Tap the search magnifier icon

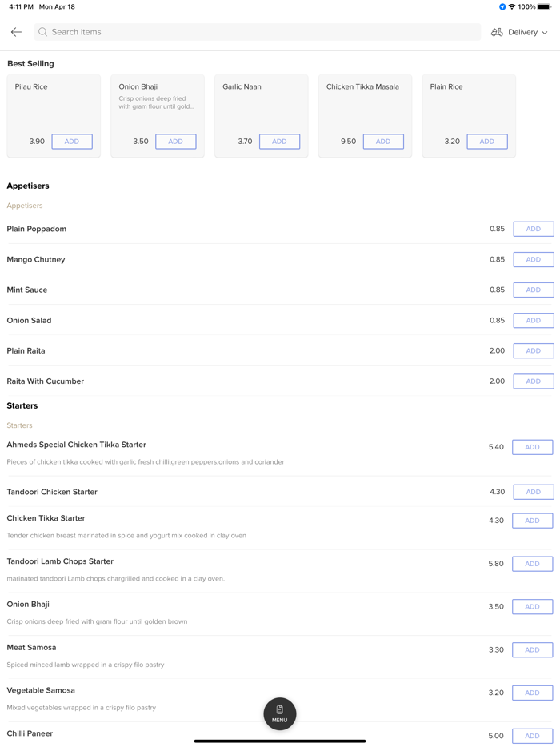click(x=43, y=32)
